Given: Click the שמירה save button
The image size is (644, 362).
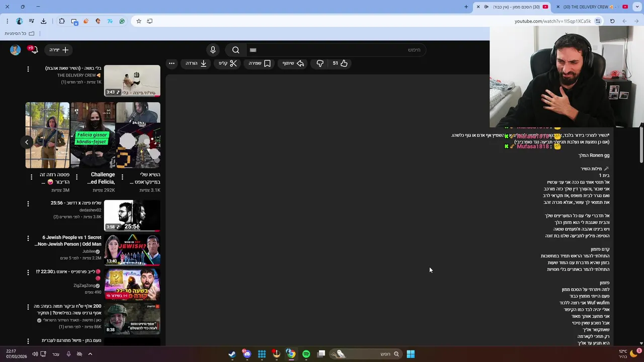Looking at the screenshot, I should tap(260, 63).
